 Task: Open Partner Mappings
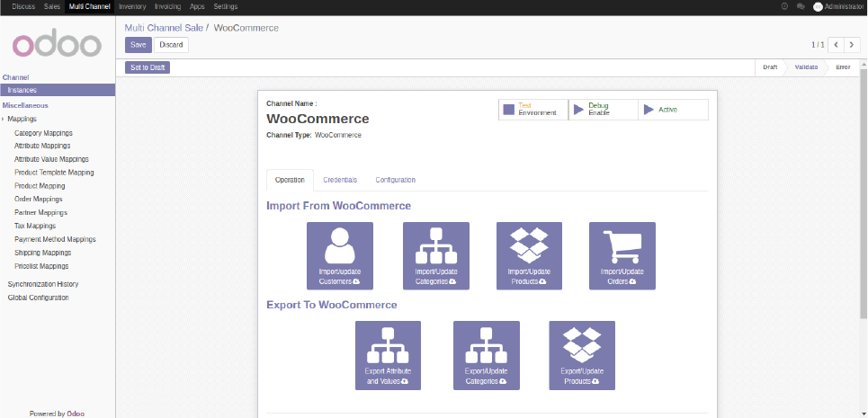41,212
